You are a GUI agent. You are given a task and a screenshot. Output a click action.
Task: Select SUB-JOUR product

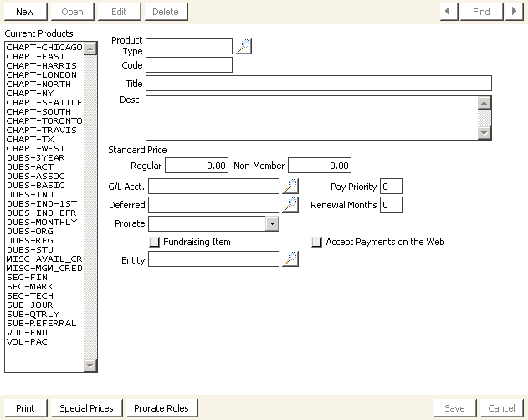tap(44, 305)
